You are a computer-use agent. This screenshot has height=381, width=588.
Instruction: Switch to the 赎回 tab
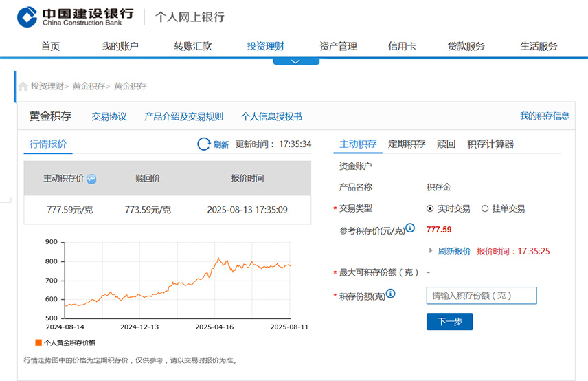click(x=446, y=144)
